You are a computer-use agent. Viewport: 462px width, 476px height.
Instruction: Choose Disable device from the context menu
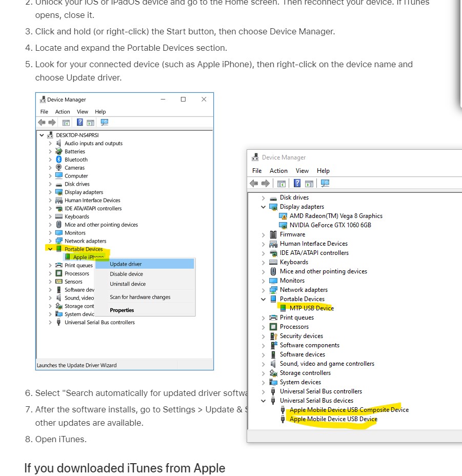[x=145, y=274]
